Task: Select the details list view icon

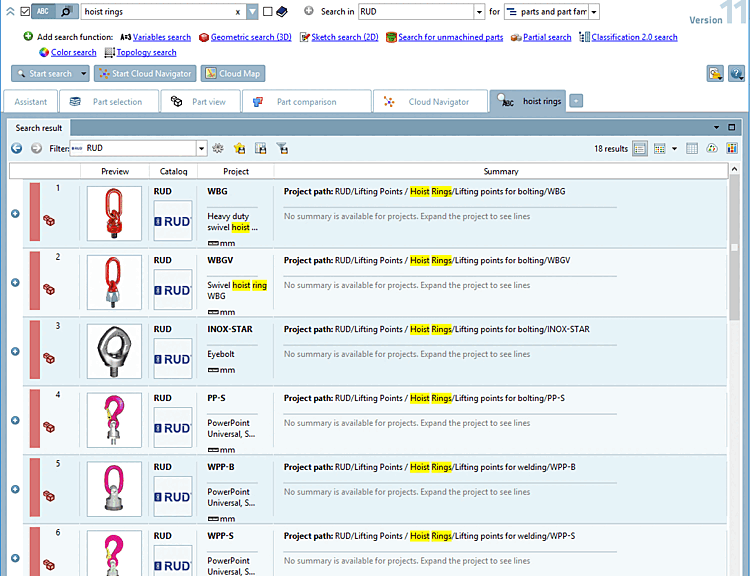Action: [x=640, y=149]
